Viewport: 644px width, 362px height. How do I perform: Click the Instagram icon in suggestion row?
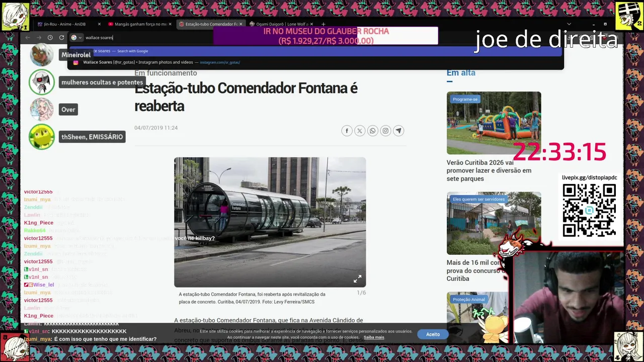pos(75,62)
